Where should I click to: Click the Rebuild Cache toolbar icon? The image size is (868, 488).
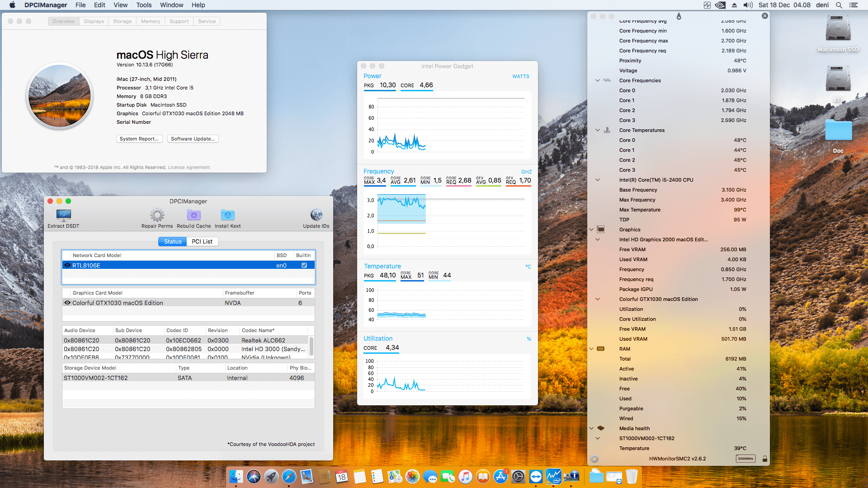[194, 215]
